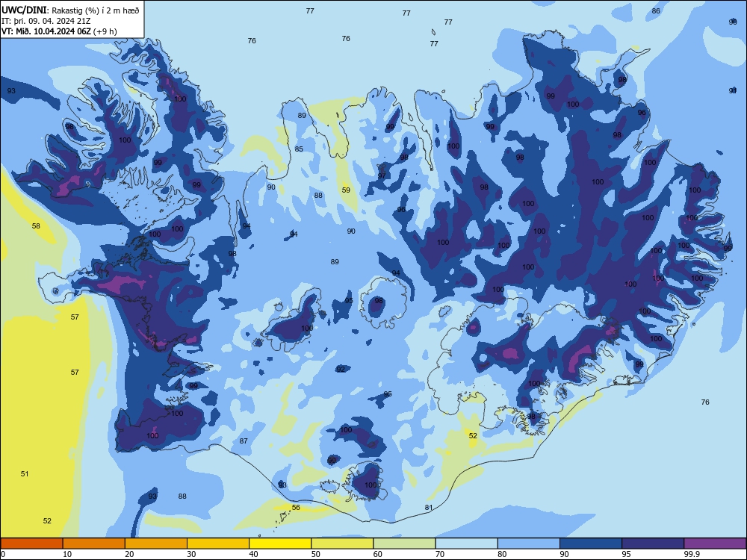This screenshot has height=560, width=747.
Task: Select the map humidity value '87'
Action: pos(244,441)
